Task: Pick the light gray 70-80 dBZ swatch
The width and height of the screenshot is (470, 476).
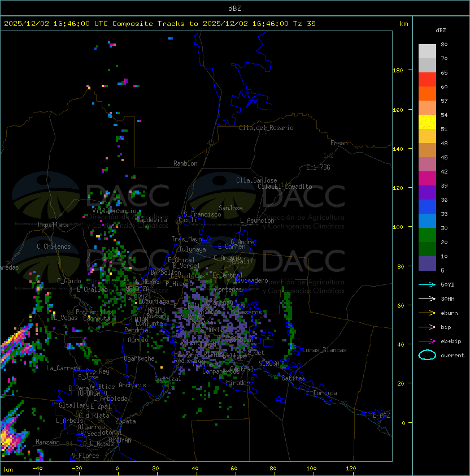Action: point(427,51)
